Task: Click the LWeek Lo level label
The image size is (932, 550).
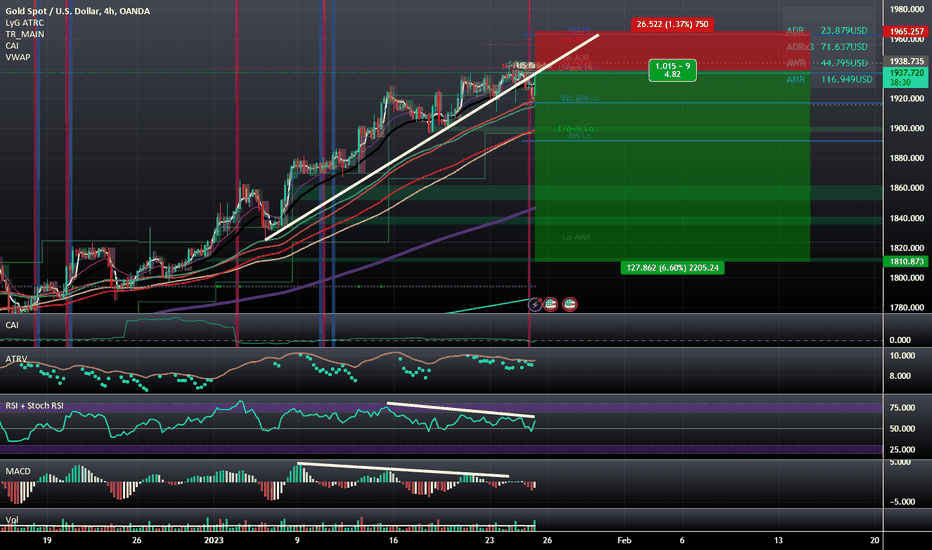Action: tap(575, 128)
